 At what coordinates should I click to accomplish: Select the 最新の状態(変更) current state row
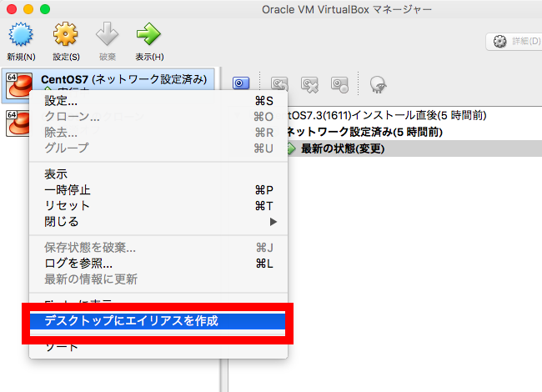pos(414,148)
